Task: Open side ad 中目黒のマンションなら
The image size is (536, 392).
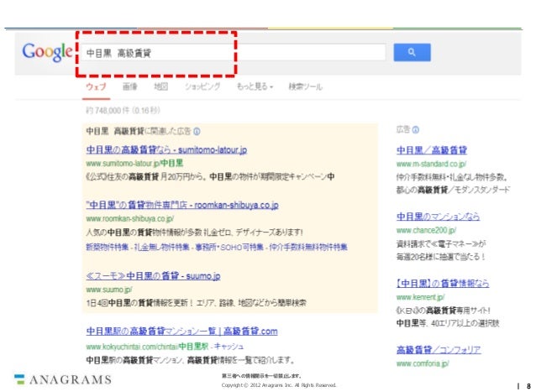Action: (x=439, y=217)
